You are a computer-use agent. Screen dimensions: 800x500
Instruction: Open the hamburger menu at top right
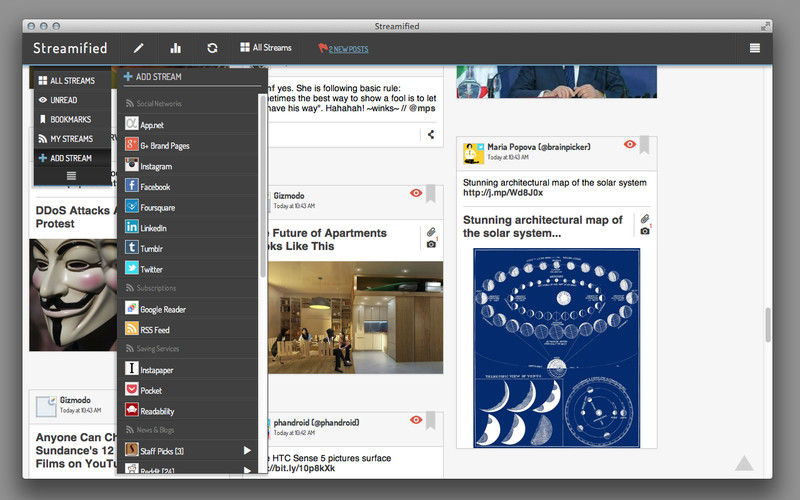tap(755, 48)
